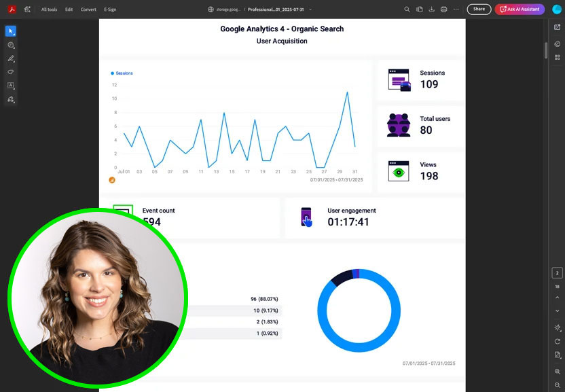The image size is (565, 392).
Task: Open the search magnifier in top toolbar
Action: click(407, 10)
